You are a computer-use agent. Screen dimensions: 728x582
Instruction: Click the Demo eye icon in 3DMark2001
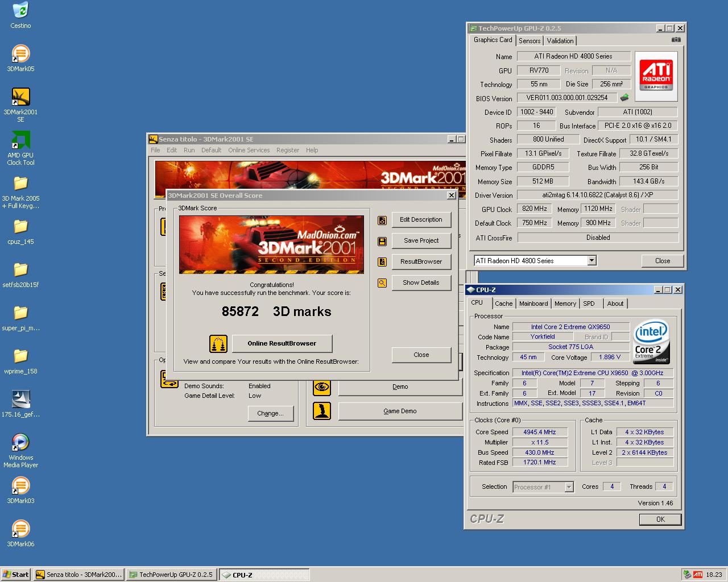coord(322,387)
